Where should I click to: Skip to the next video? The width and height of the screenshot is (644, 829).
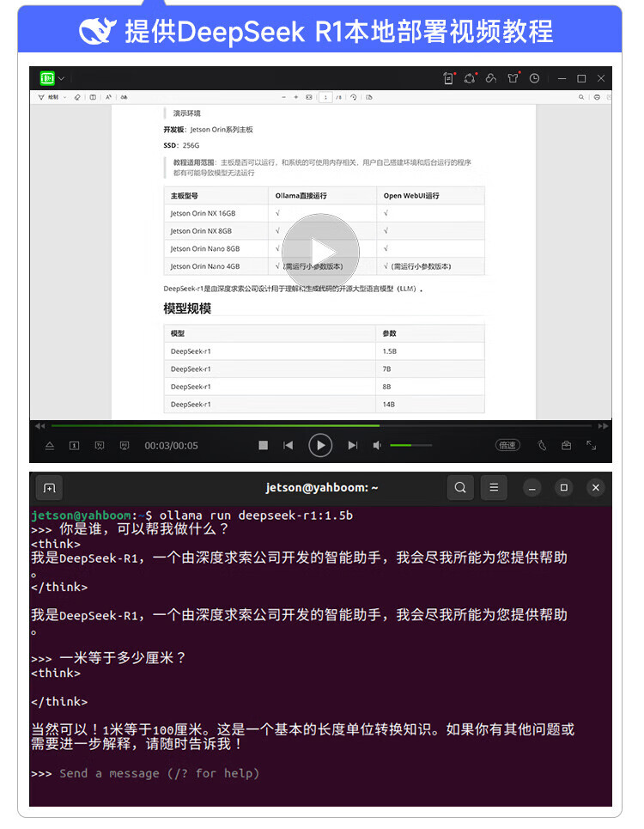(x=353, y=445)
